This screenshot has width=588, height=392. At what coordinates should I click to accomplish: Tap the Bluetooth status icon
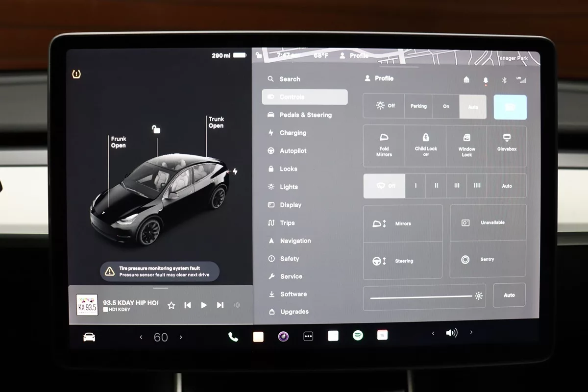[504, 80]
